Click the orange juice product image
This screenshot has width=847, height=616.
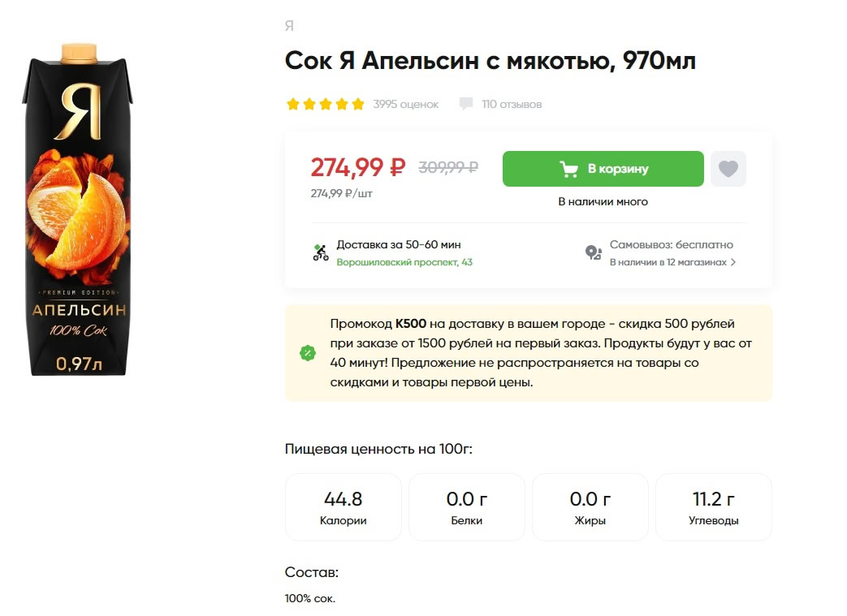pos(79,208)
